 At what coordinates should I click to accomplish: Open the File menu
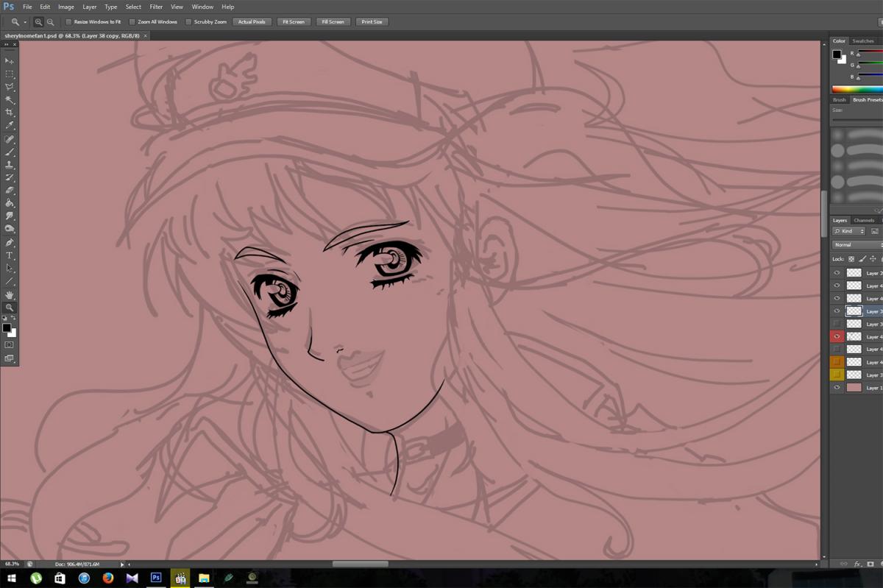pos(27,7)
